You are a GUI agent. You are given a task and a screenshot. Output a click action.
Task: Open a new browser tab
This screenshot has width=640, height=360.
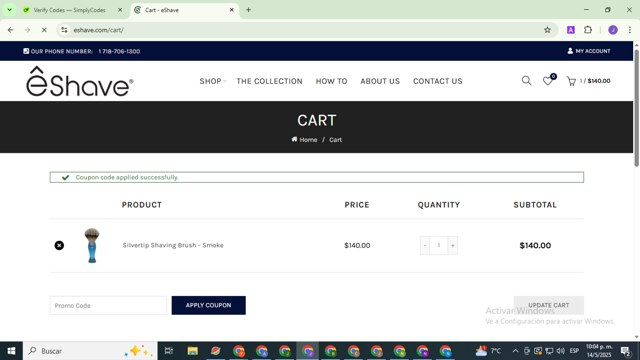tap(248, 10)
